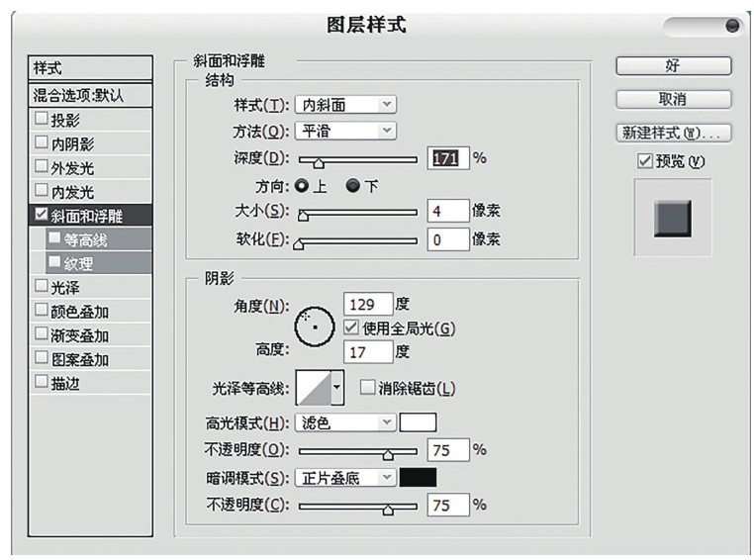Click the highlight opacity slider handle
Viewport: 754px width, 560px height.
(388, 454)
